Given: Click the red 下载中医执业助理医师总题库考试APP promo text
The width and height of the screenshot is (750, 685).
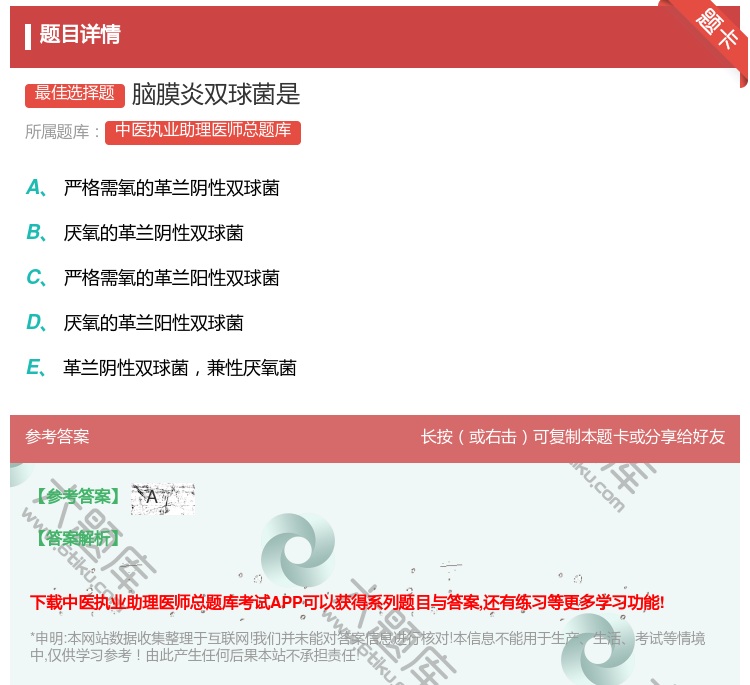Looking at the screenshot, I should [x=347, y=602].
